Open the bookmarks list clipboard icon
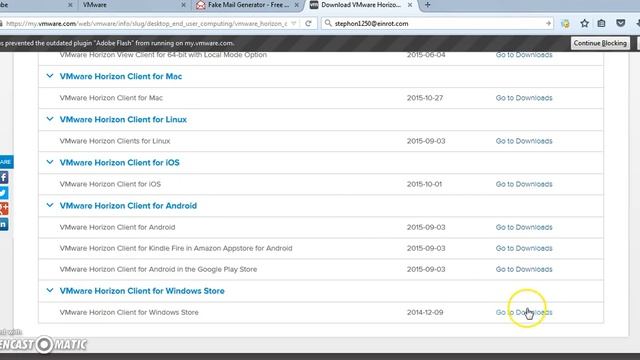 pos(601,23)
